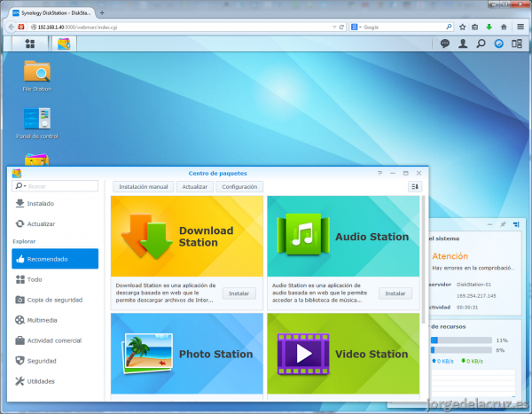Select the Synology DiskStation browser tab
Image resolution: width=532 pixels, height=414 pixels.
tap(51, 13)
